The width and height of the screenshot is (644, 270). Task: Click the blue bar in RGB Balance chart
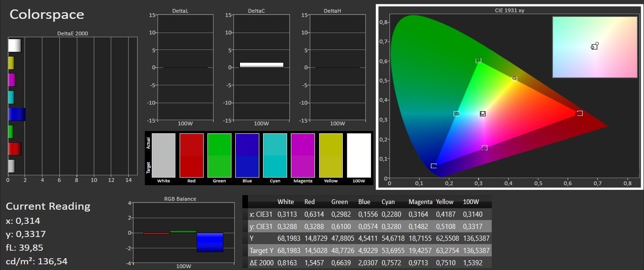tap(210, 242)
